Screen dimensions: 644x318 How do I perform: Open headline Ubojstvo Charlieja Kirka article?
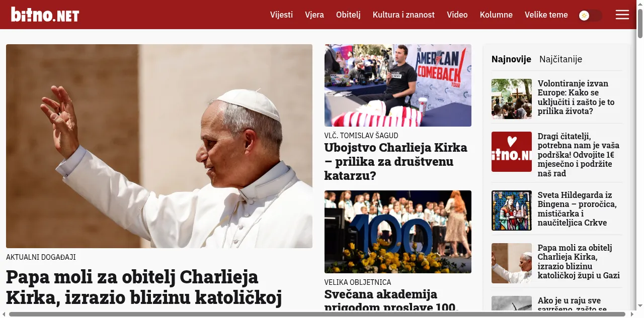tap(396, 162)
